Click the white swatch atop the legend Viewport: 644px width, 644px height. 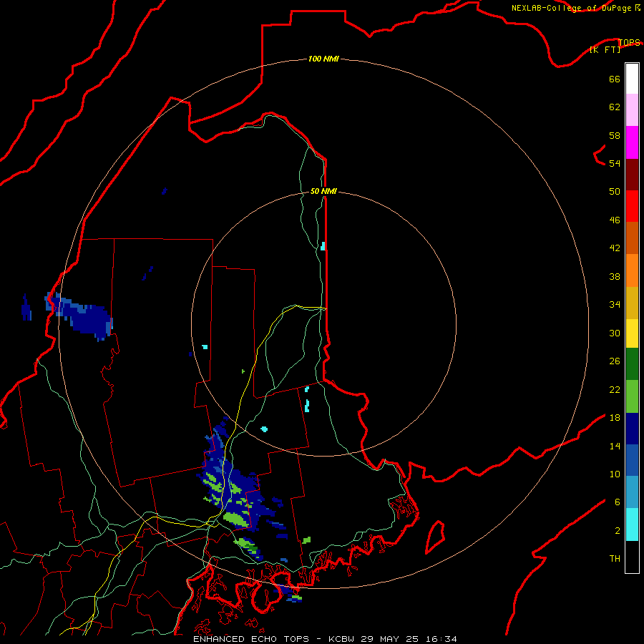(x=632, y=79)
